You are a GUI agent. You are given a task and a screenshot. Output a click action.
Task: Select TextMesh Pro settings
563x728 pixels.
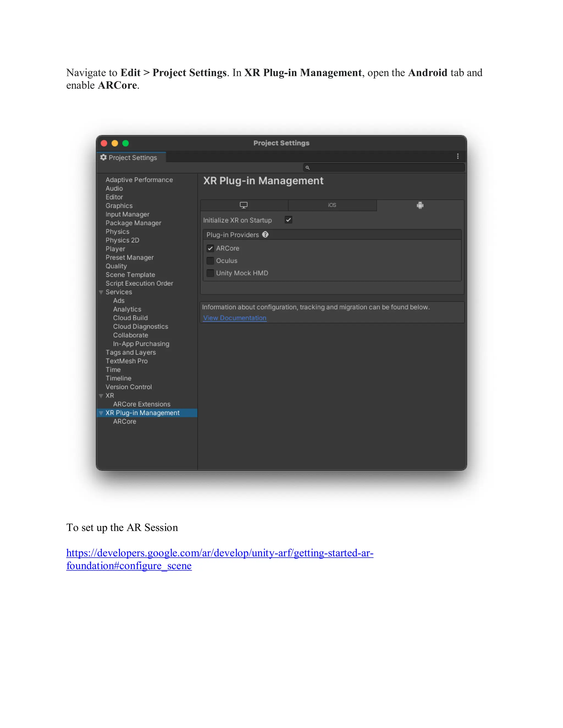[x=126, y=361]
